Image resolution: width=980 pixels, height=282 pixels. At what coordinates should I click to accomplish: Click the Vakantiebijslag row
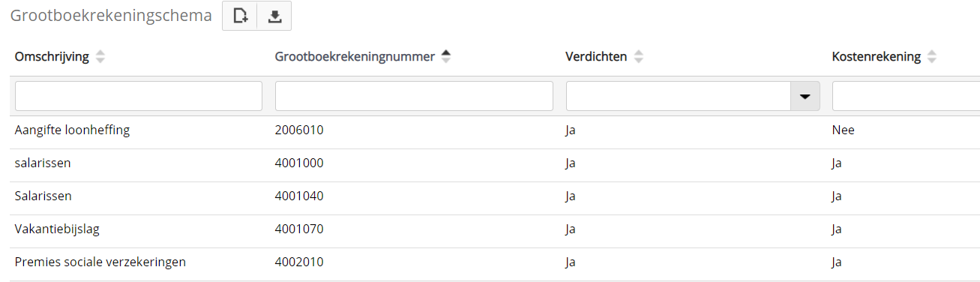coord(495,229)
